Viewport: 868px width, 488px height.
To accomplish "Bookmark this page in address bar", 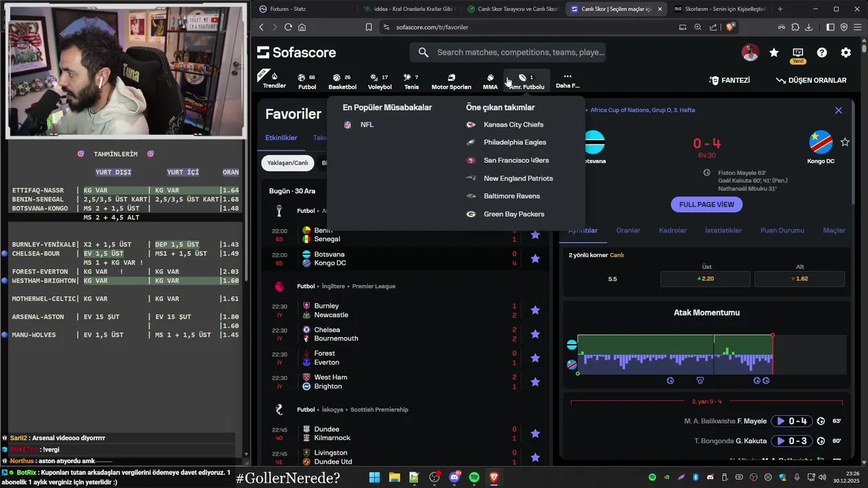I will [369, 27].
